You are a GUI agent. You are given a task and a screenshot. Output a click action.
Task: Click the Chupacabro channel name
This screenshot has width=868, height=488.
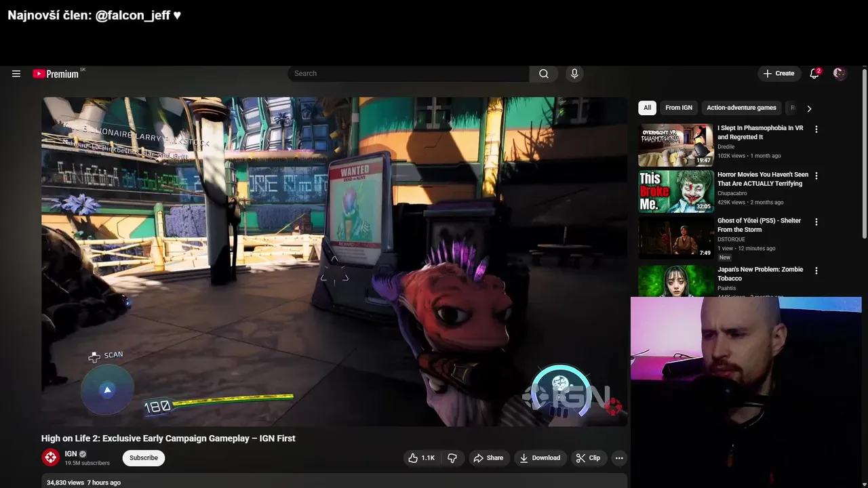coord(732,193)
